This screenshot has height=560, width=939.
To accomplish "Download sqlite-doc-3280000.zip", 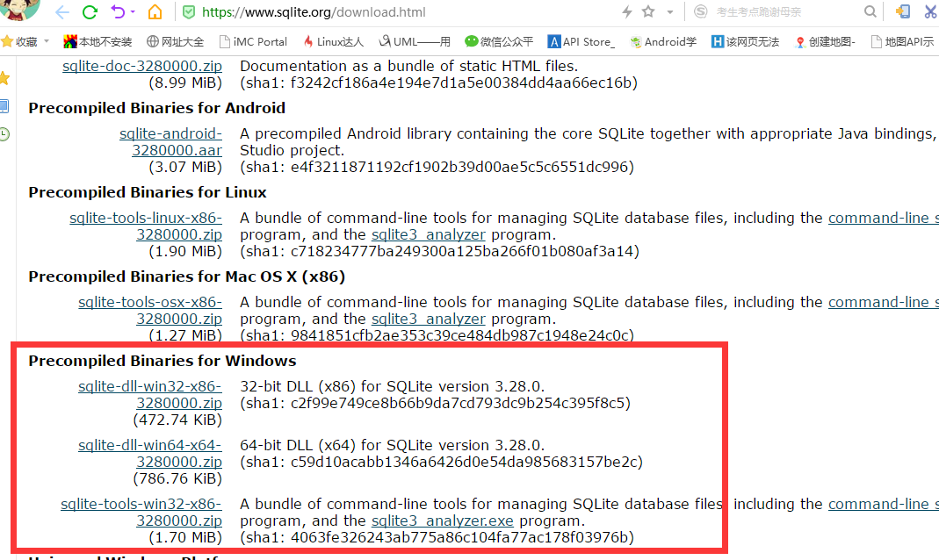I will pos(142,66).
